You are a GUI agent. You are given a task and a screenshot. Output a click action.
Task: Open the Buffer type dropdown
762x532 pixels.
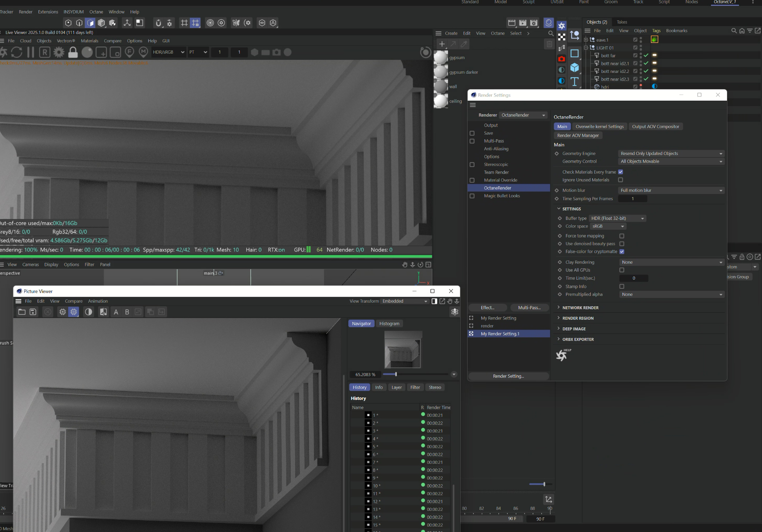618,218
